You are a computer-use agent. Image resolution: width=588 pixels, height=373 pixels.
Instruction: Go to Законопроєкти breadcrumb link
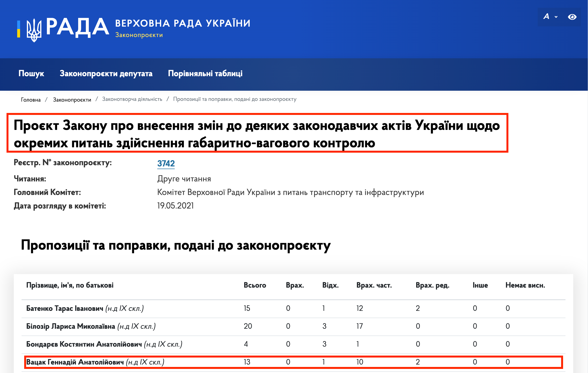click(x=72, y=100)
